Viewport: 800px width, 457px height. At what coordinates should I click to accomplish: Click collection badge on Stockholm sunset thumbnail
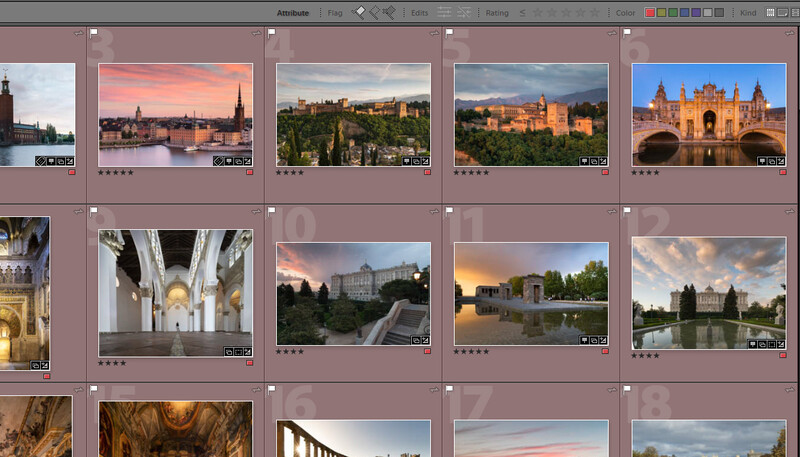pyautogui.click(x=238, y=161)
